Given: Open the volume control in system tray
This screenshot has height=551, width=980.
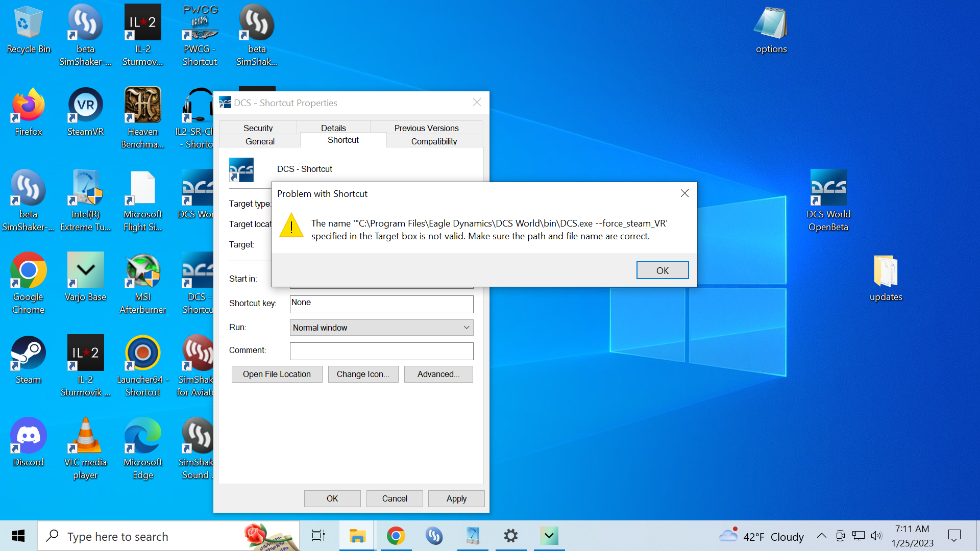Looking at the screenshot, I should tap(876, 536).
